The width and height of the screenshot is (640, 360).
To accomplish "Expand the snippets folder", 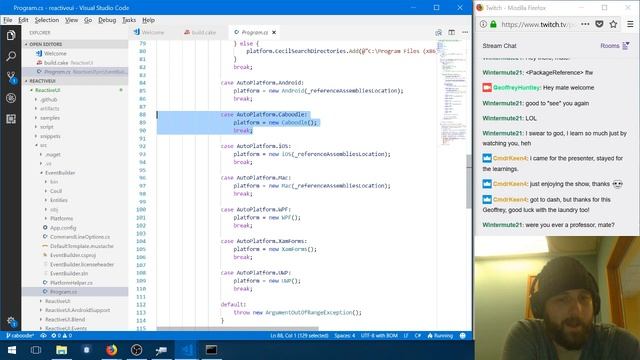I will click(50, 136).
